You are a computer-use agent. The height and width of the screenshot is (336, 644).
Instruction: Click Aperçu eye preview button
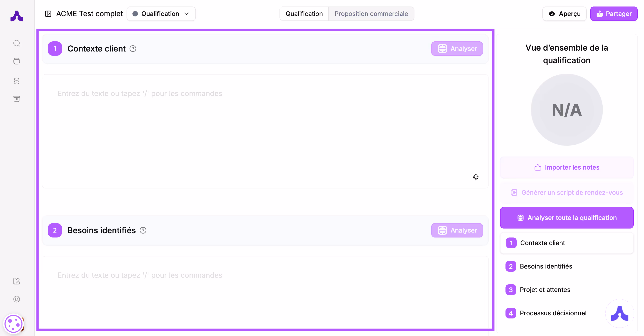[564, 14]
